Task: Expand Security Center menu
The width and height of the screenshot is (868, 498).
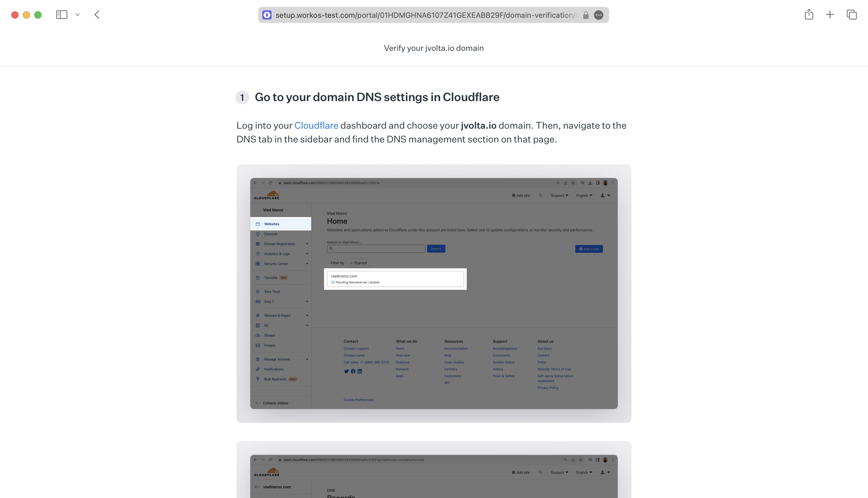Action: pyautogui.click(x=307, y=264)
